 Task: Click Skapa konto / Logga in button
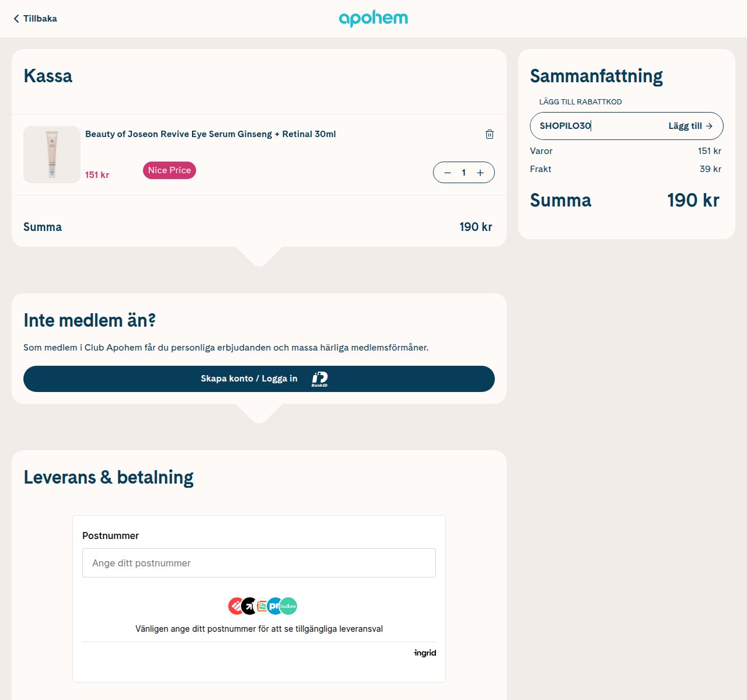click(259, 379)
